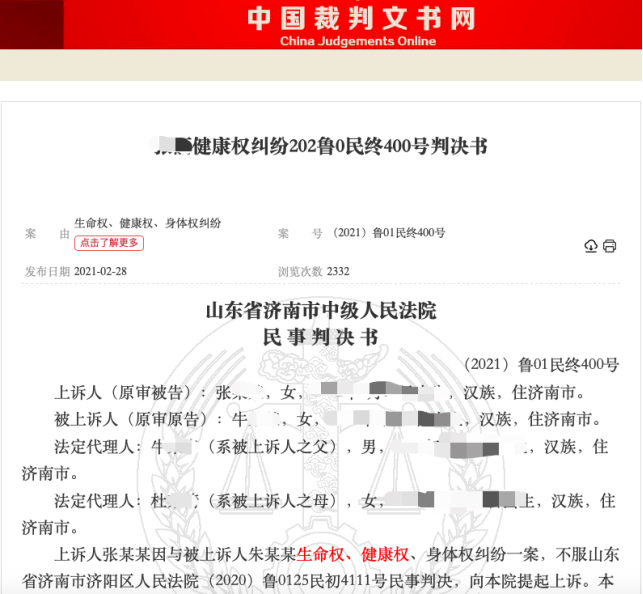
Task: Click the 发布日期 label
Action: coord(48,271)
